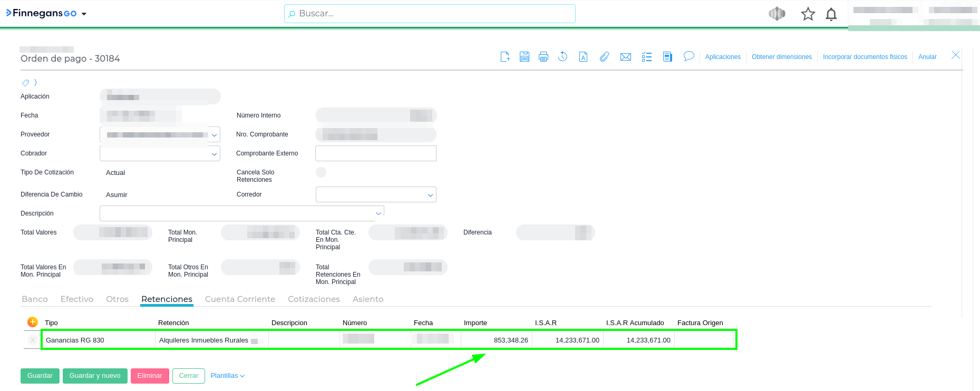
Task: Toggle Cancela Solo Retenciones switch
Action: (321, 172)
